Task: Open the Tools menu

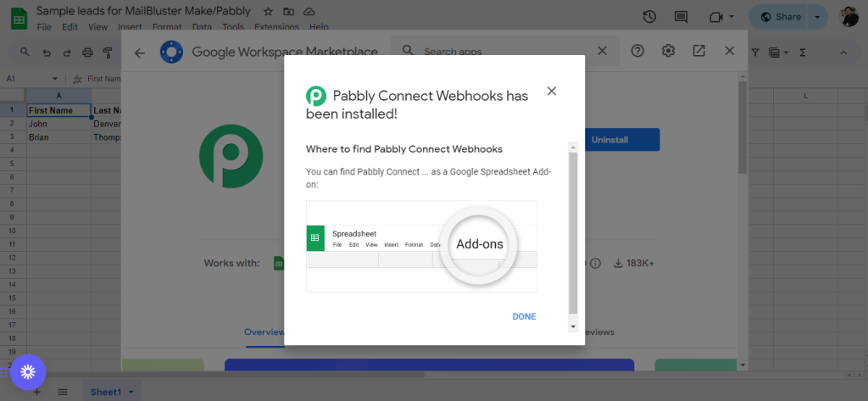Action: (x=234, y=26)
